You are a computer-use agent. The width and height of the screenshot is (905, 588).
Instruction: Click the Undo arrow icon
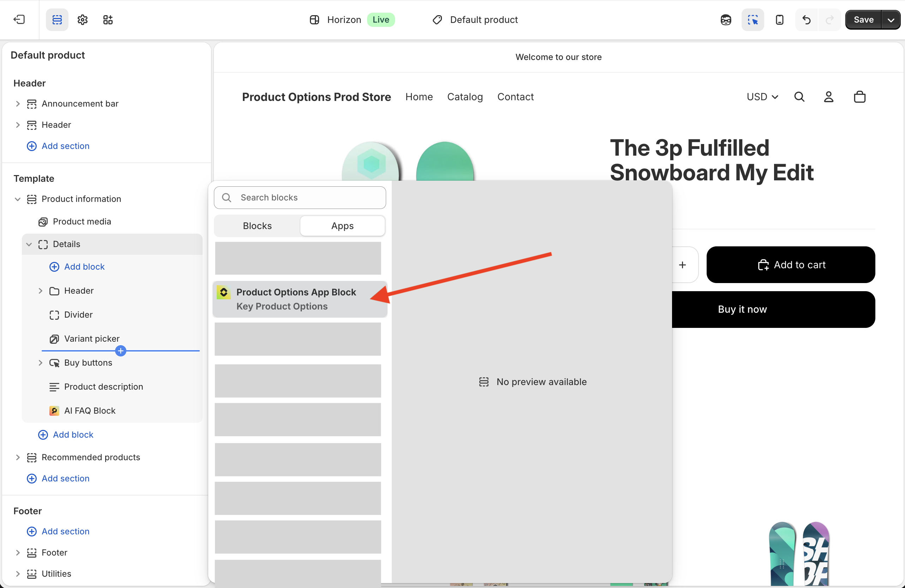point(807,20)
